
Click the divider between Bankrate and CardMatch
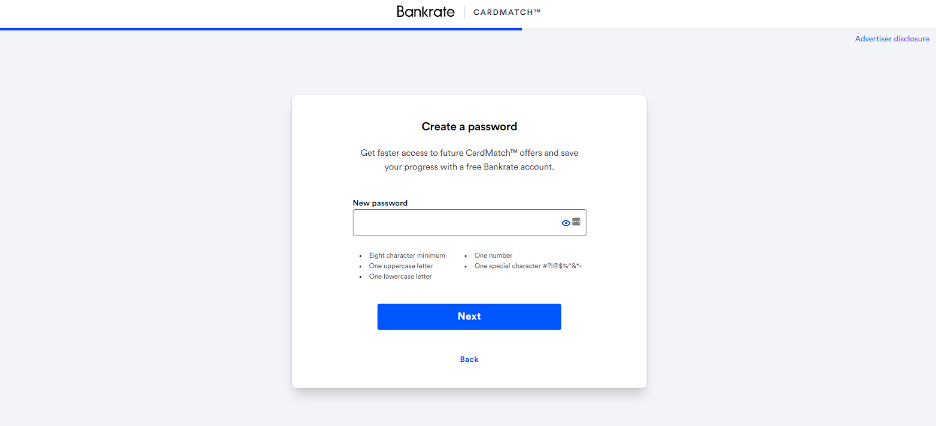464,12
